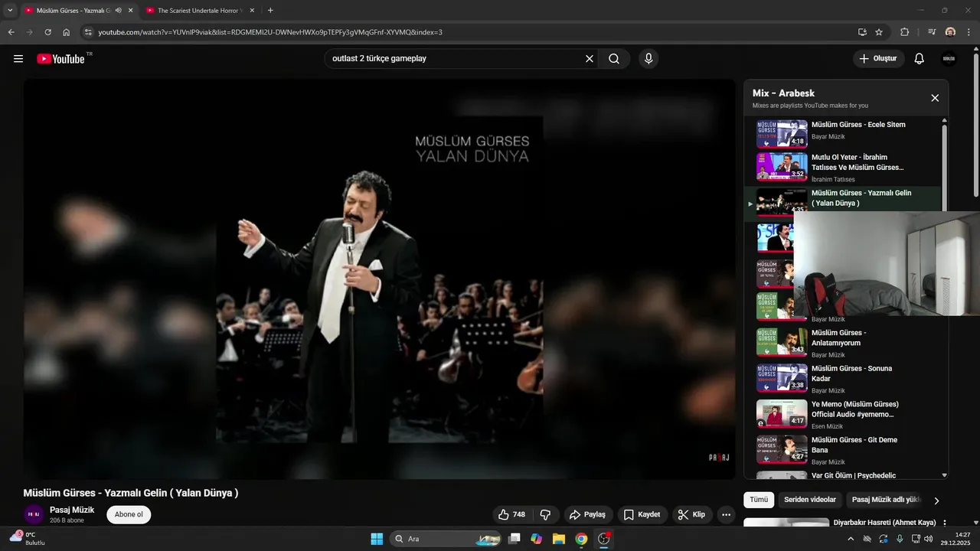
Task: Dislike the video with thumbs down
Action: pyautogui.click(x=546, y=514)
